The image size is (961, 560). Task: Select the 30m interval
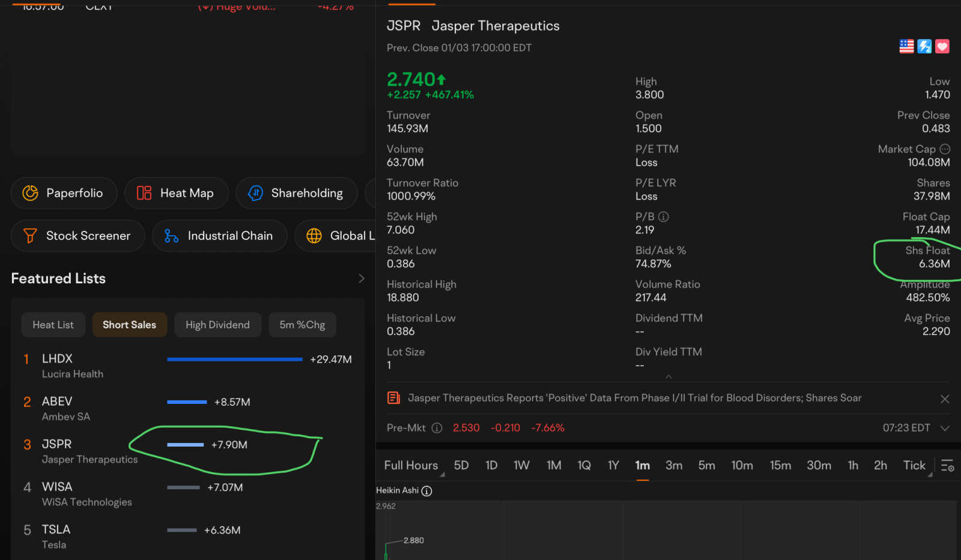tap(819, 466)
